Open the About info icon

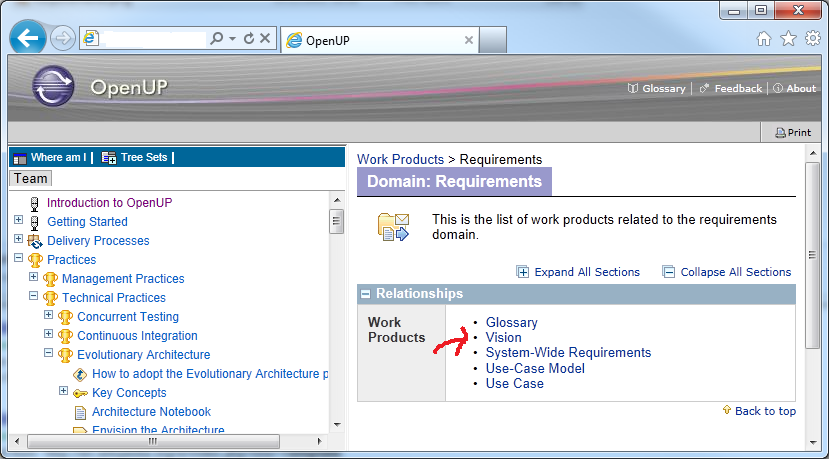click(x=778, y=88)
